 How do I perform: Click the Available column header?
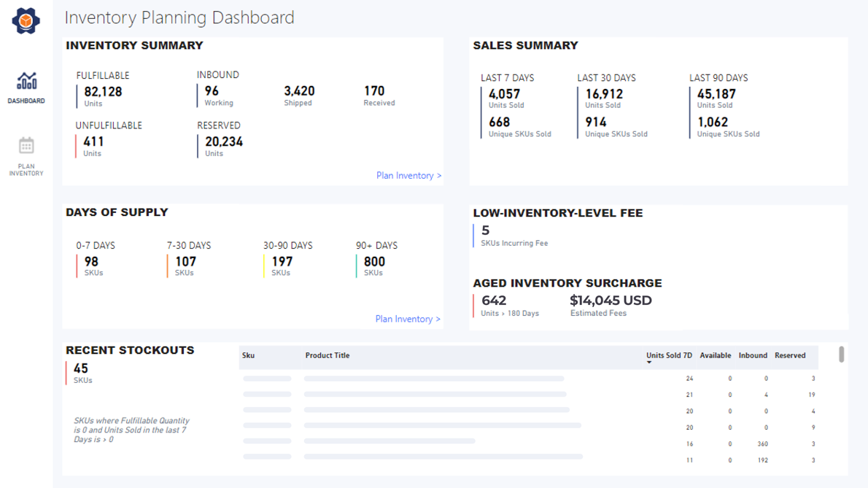click(715, 356)
